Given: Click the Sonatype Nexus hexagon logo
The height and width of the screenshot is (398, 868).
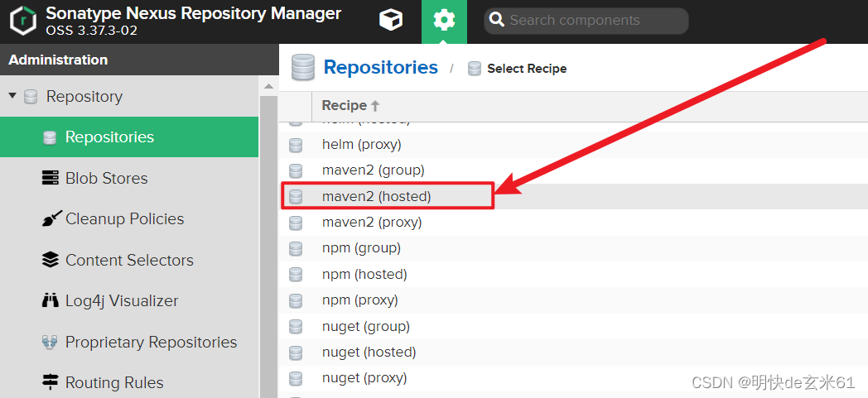Looking at the screenshot, I should pos(22,21).
